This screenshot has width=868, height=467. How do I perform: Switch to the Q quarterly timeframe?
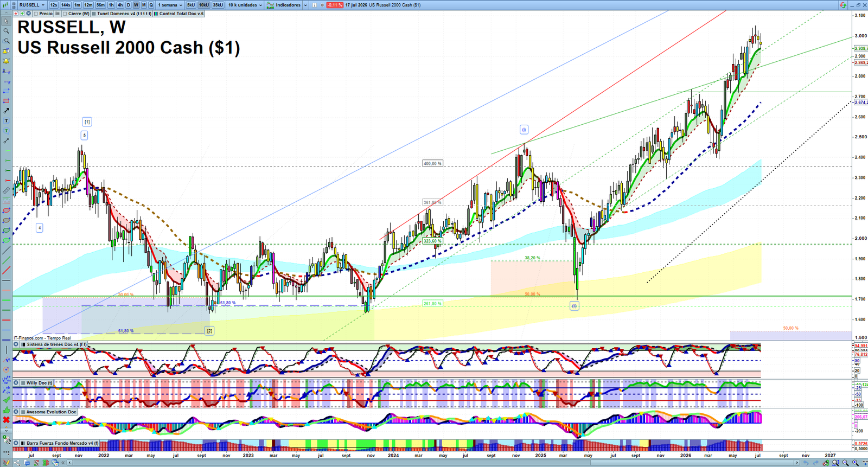pos(151,5)
